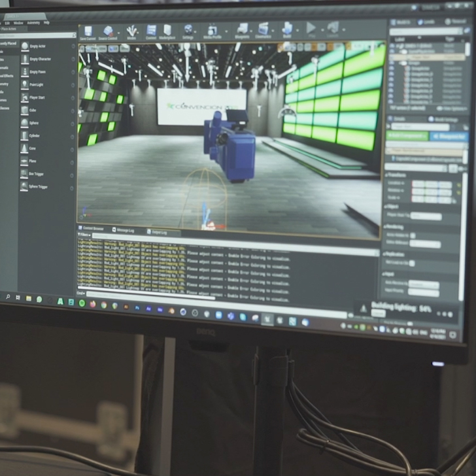Open the Cinematics dropdown arrow

pyautogui.click(x=273, y=30)
